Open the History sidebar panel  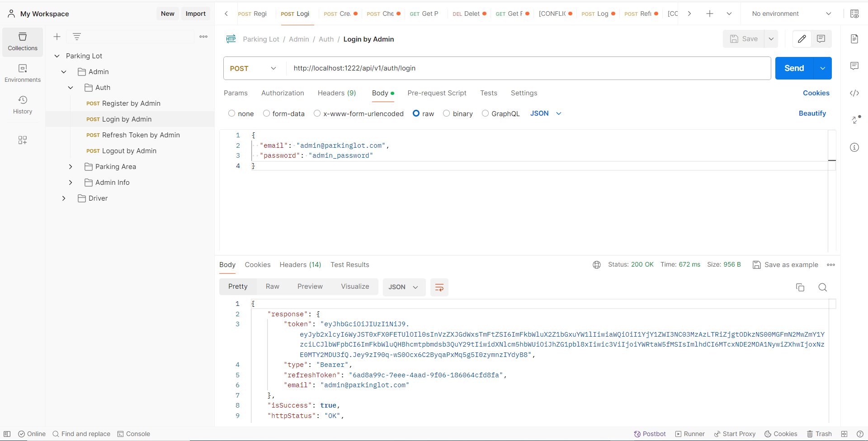tap(23, 105)
